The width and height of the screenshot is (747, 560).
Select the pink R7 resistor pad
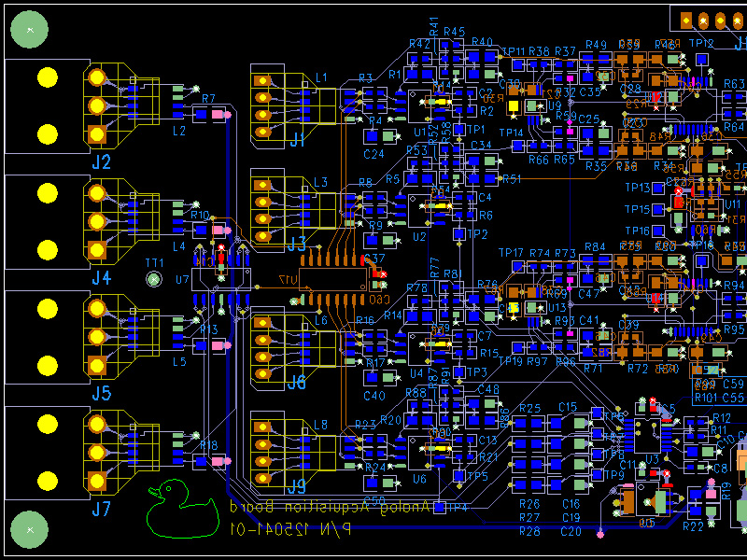218,114
